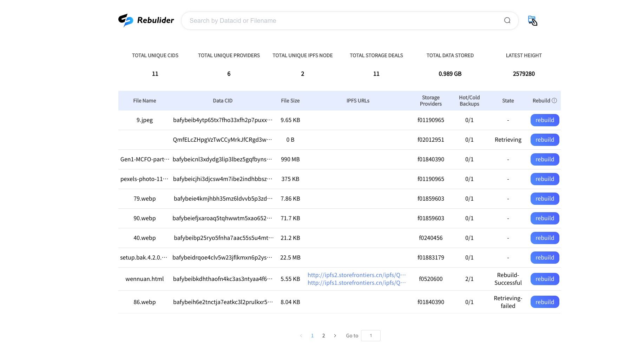Click the 90.webp file name
The height and width of the screenshot is (363, 644).
point(144,218)
